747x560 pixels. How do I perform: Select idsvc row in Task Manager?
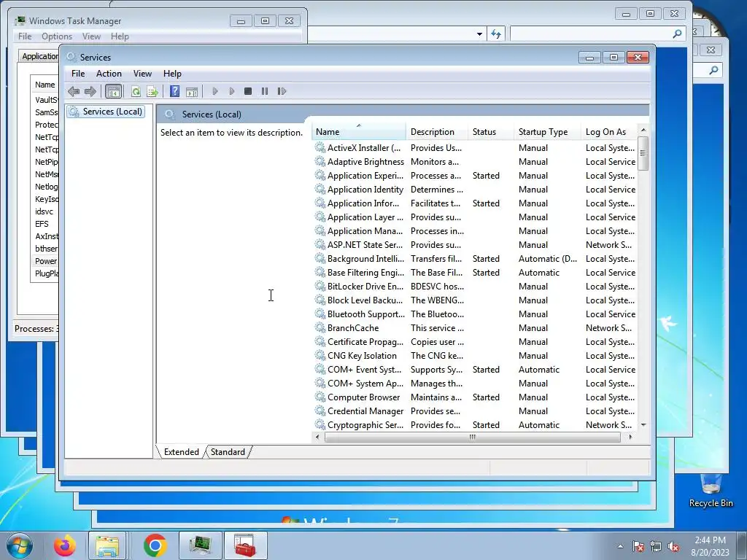click(x=44, y=211)
